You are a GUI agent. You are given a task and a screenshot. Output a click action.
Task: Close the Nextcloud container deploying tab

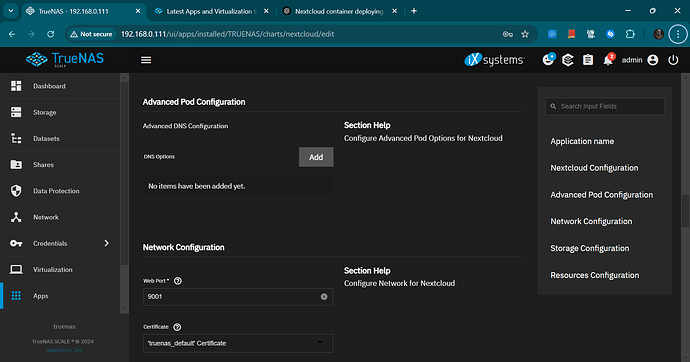point(394,11)
